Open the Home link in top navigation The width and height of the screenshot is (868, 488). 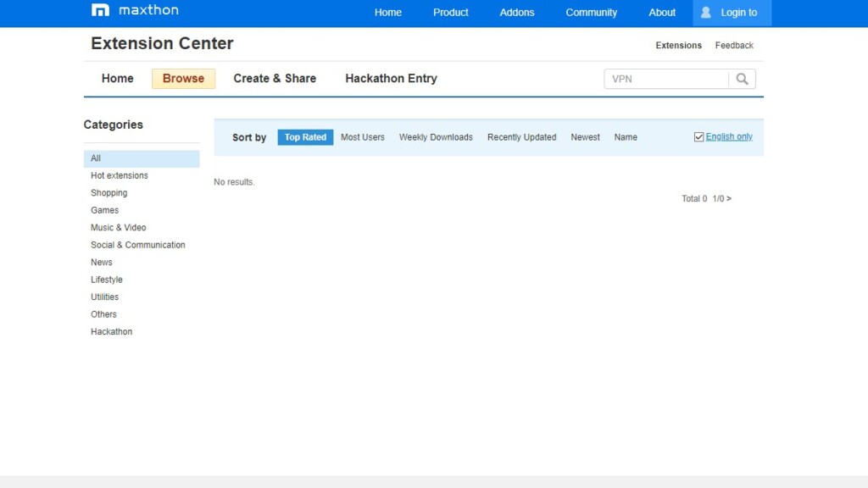387,12
